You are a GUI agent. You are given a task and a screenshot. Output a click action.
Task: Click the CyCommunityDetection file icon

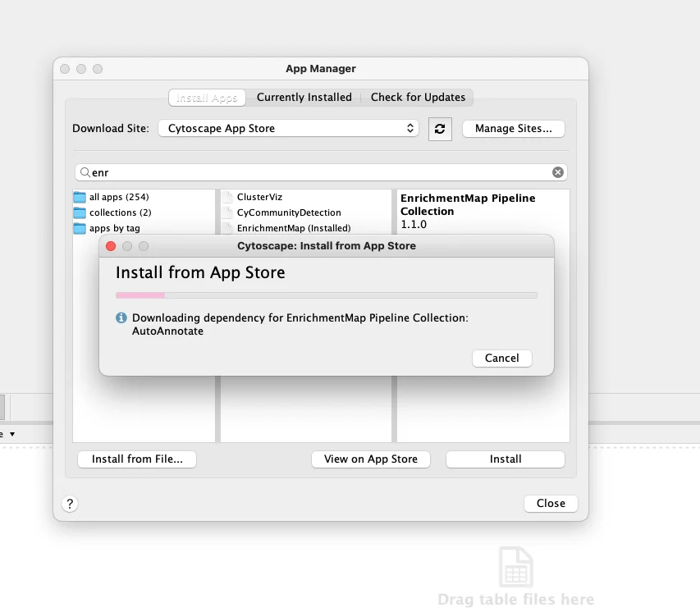pyautogui.click(x=227, y=212)
